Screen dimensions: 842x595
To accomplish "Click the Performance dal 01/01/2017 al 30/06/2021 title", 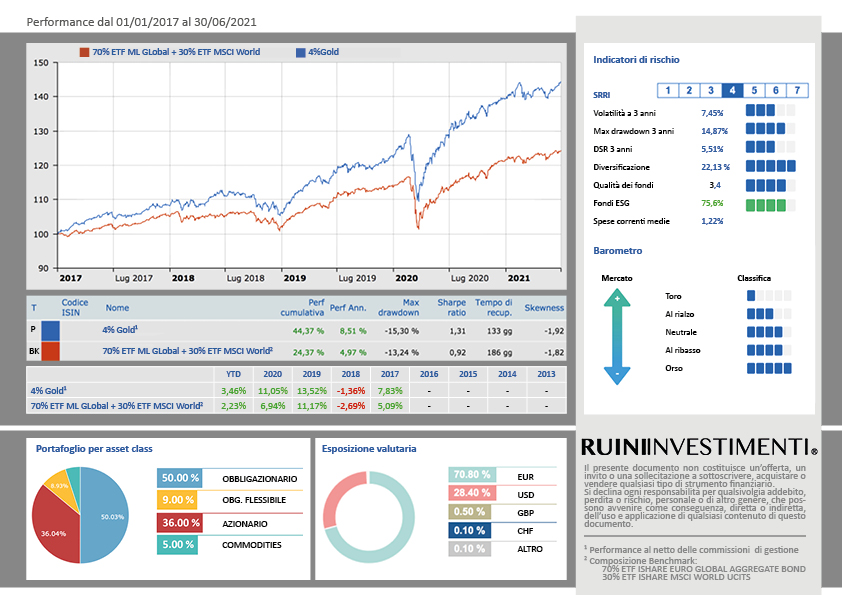I will (142, 22).
